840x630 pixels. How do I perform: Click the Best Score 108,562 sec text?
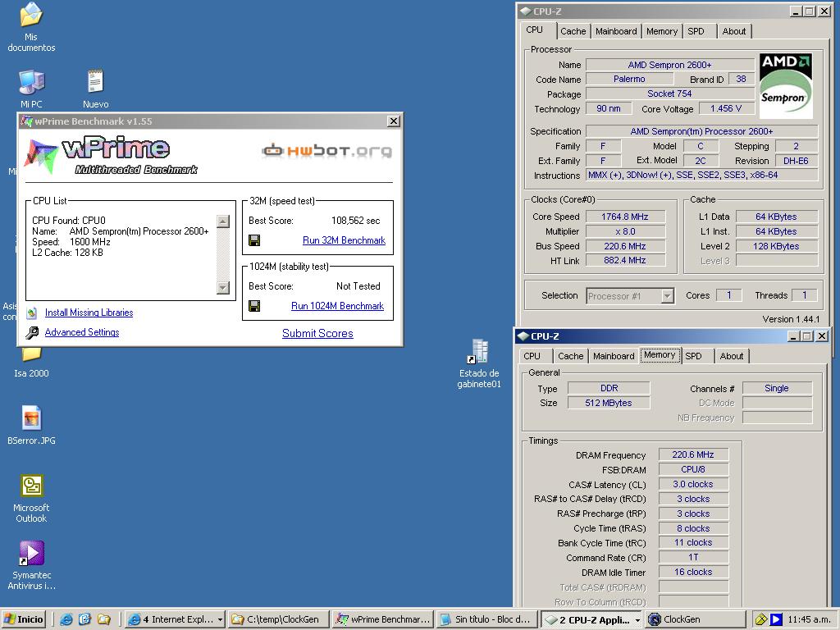point(356,220)
